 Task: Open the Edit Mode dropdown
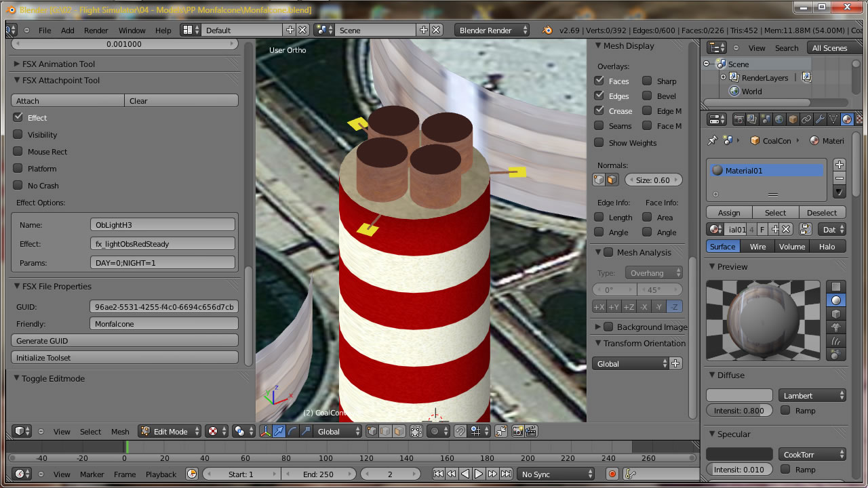pos(170,431)
